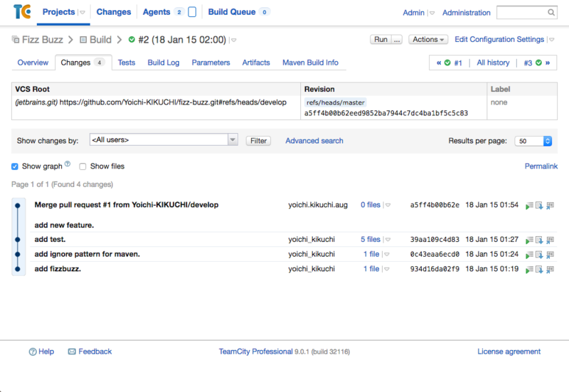Open the Admin user dropdown arrow
Viewport: 569px width, 392px height.
click(432, 13)
